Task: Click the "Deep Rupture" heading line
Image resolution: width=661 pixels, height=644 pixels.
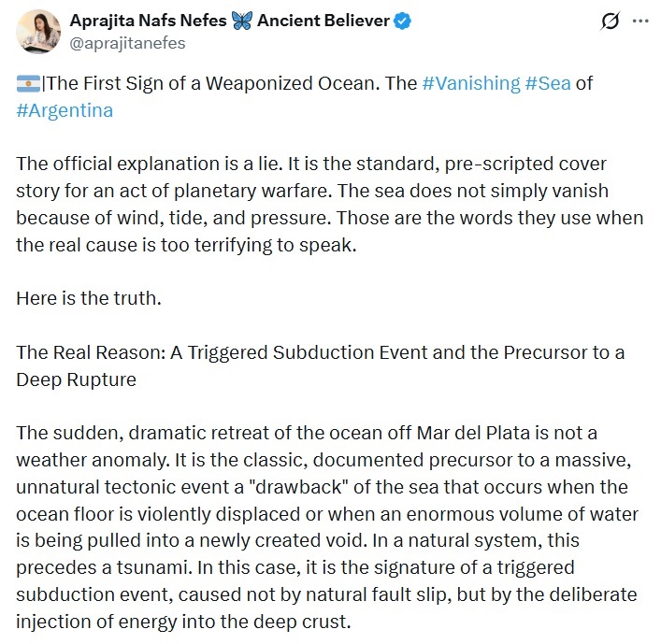Action: tap(77, 379)
